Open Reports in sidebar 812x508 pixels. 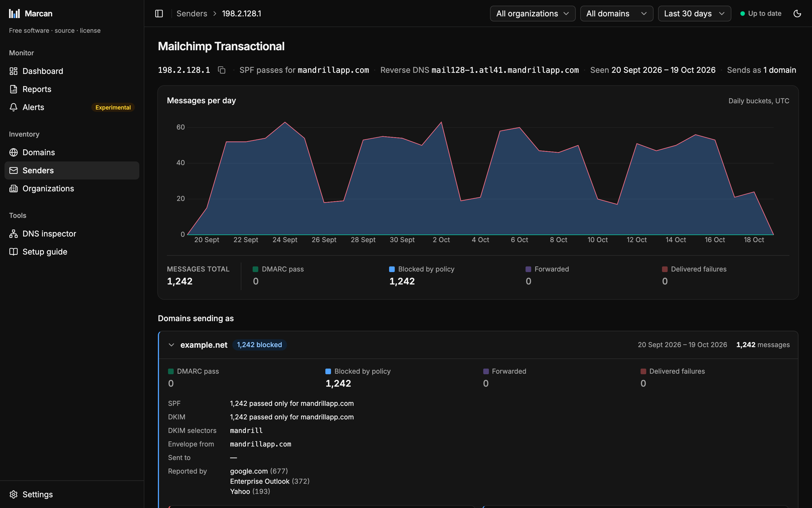tap(72, 89)
